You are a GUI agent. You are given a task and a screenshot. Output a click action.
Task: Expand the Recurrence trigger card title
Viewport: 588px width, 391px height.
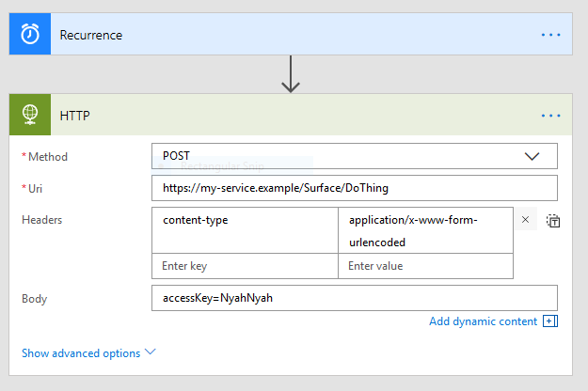(91, 35)
